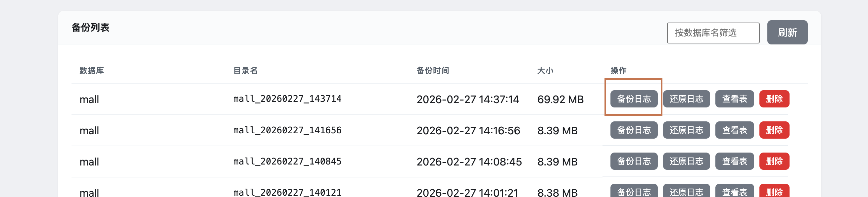
Task: Open 还原日志 for mall_20260227_140121
Action: click(686, 192)
